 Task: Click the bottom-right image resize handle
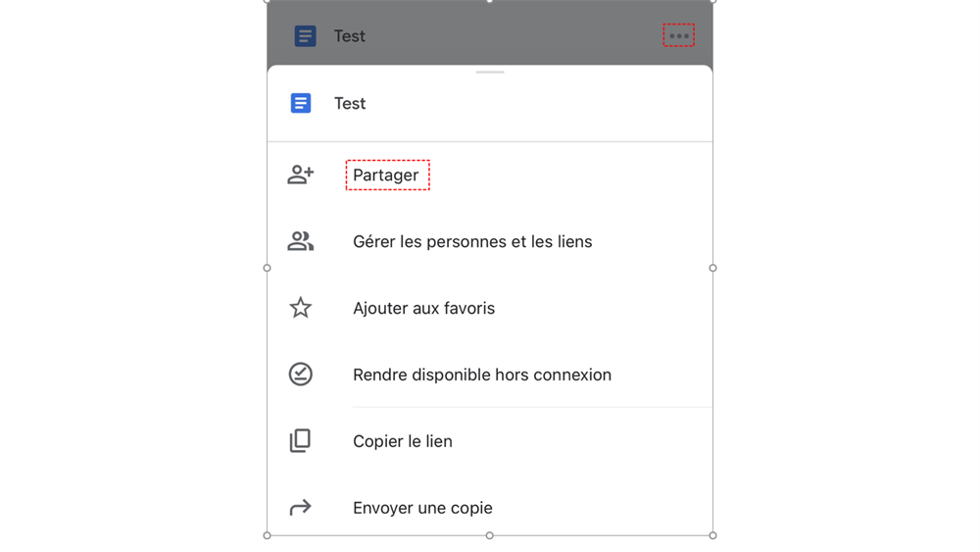712,535
